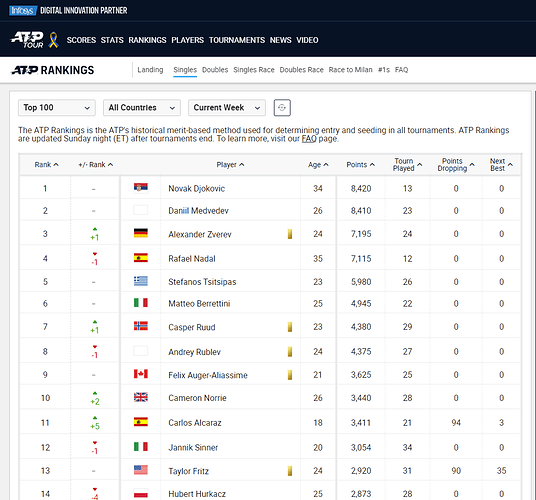Screen dimensions: 536x500
Task: Switch to the Doubles tab
Action: [215, 70]
